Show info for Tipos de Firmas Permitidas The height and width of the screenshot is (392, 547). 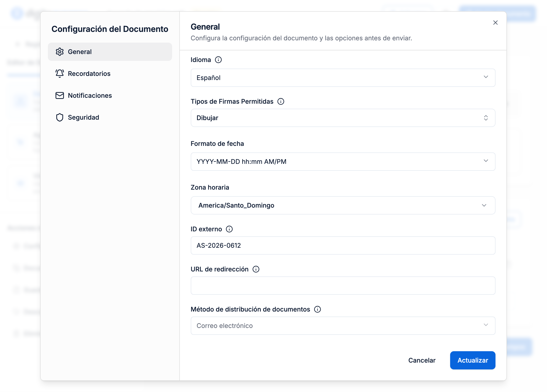pos(281,102)
